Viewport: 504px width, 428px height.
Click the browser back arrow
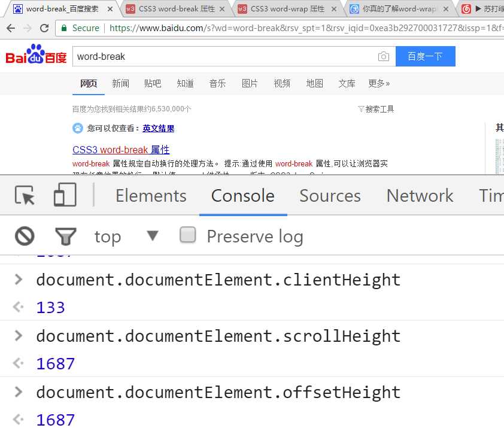11,28
